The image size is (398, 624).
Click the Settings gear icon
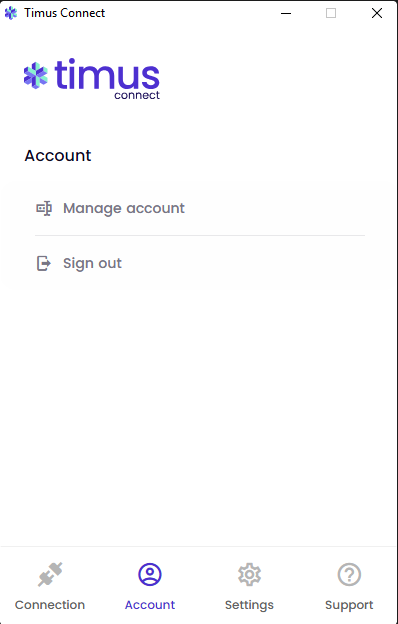pyautogui.click(x=249, y=574)
